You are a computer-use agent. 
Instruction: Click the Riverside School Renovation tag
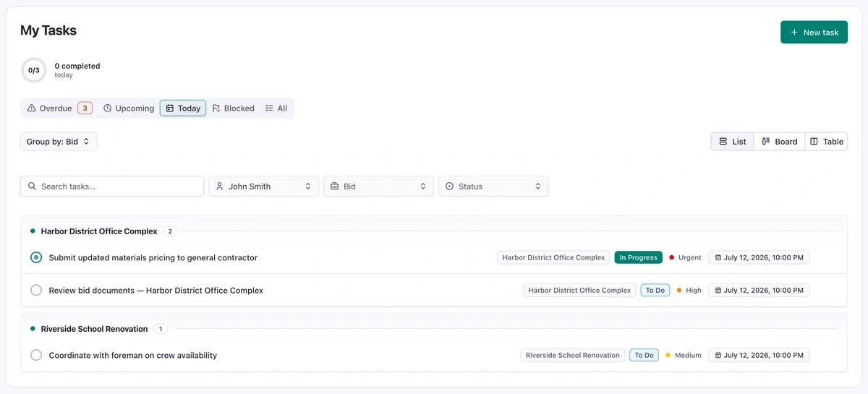(x=573, y=355)
